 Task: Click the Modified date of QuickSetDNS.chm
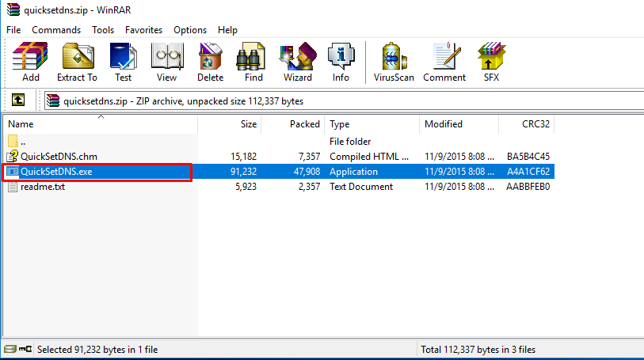click(x=459, y=156)
